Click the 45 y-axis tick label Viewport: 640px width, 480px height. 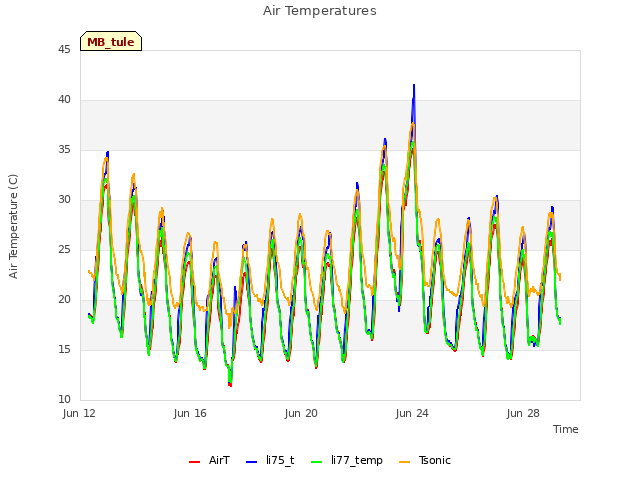(64, 49)
